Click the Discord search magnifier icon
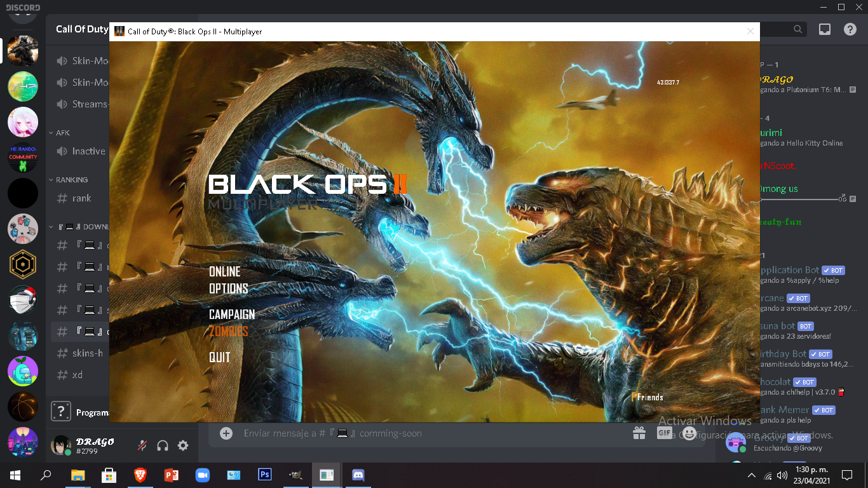The height and width of the screenshot is (488, 868). coord(797,29)
